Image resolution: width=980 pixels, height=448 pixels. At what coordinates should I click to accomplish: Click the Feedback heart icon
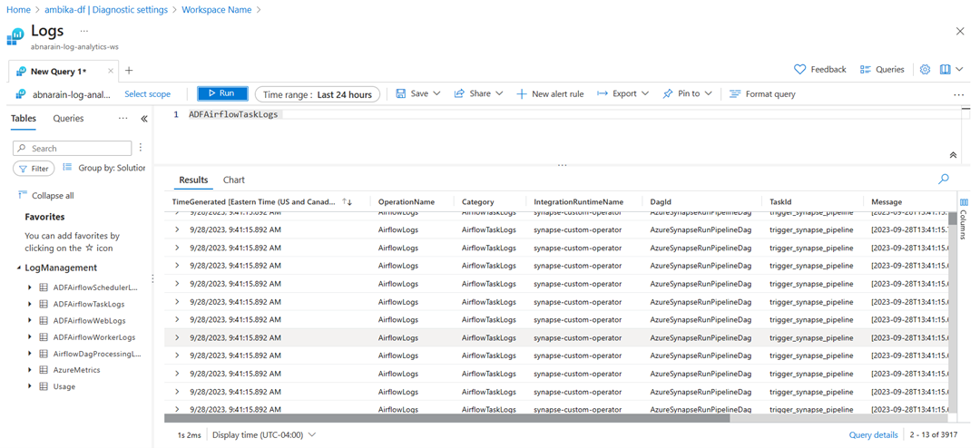coord(799,69)
